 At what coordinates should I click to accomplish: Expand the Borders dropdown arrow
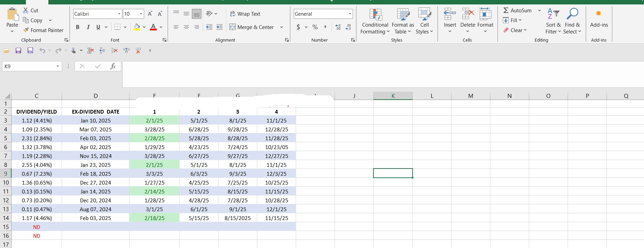click(125, 27)
